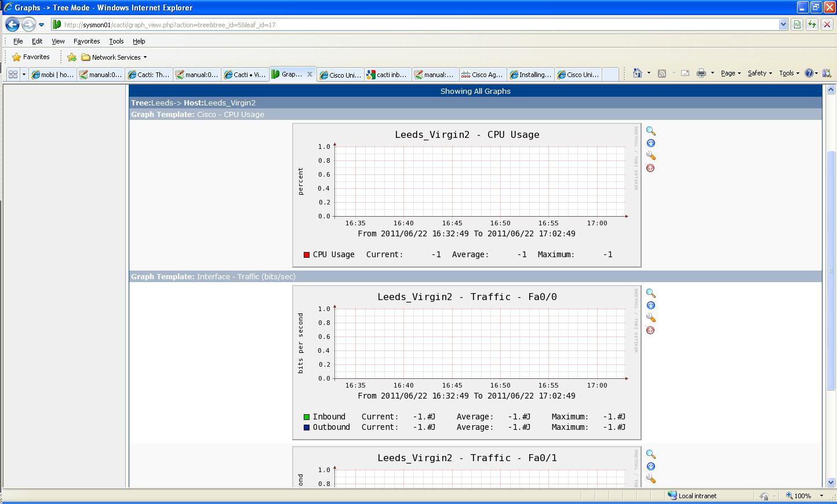Click 'Graph Template: Cisco - CPU Usage' heading
Screen dimensions: 837x504
(x=198, y=114)
